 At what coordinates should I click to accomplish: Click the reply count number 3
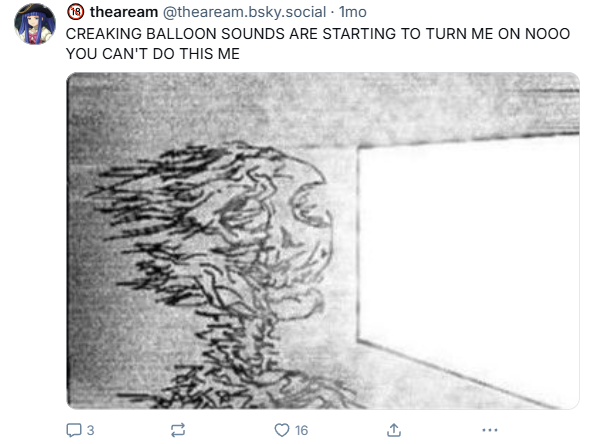pos(90,430)
